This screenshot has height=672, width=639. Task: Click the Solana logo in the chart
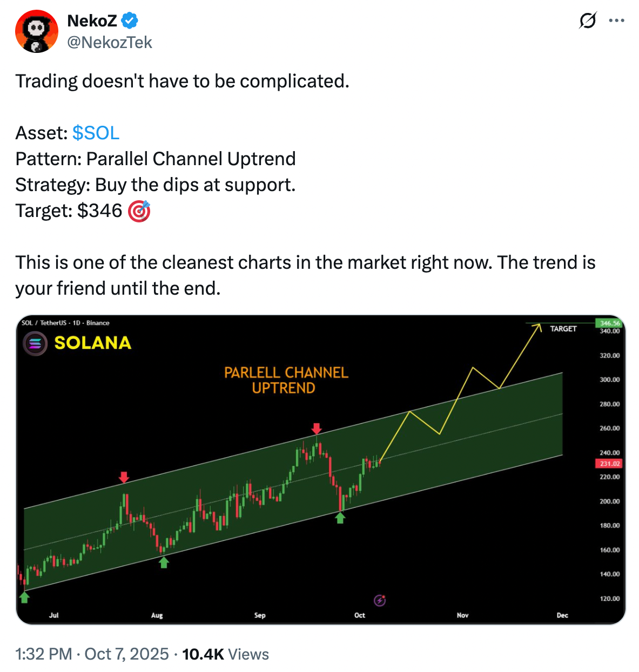pyautogui.click(x=36, y=343)
